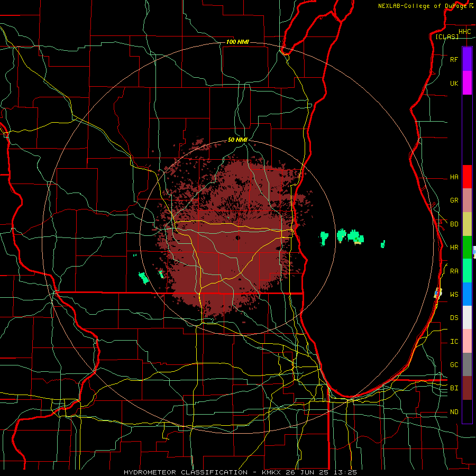Click the HR legend label
This screenshot has width=476, height=476.
(x=454, y=248)
